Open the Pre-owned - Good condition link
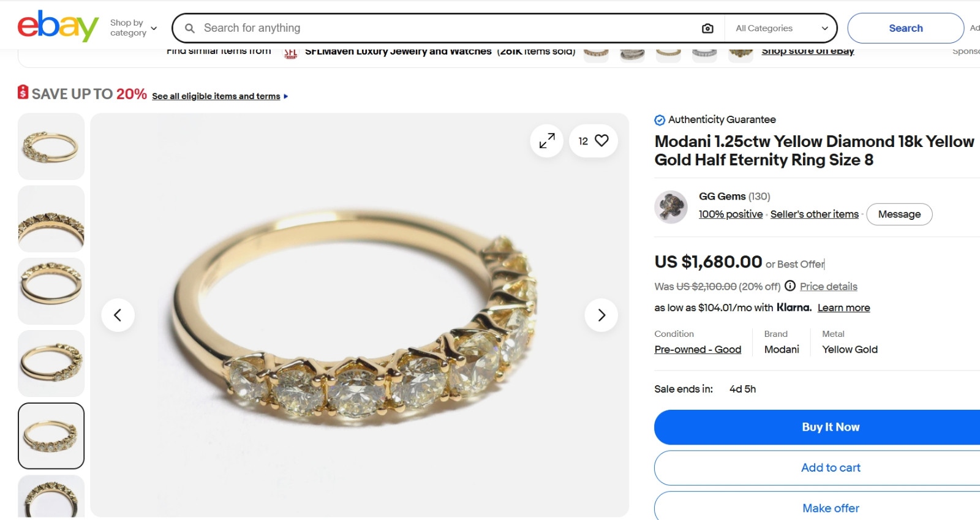Screen dimensions: 980x520 point(698,350)
